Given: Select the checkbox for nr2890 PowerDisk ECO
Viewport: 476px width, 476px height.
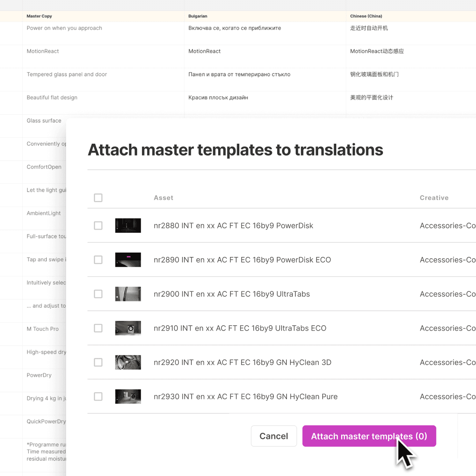Looking at the screenshot, I should point(98,260).
